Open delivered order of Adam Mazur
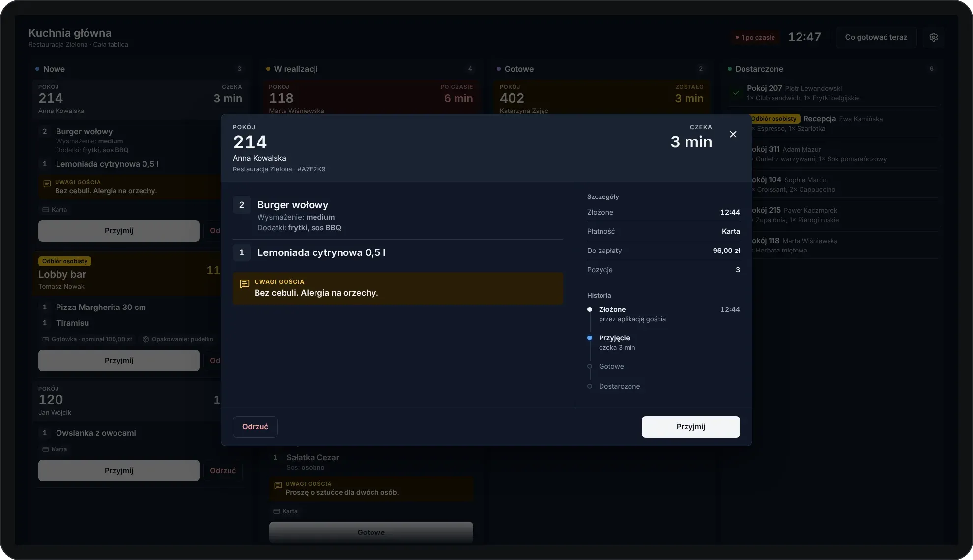Viewport: 973px width, 560px height. click(x=845, y=154)
